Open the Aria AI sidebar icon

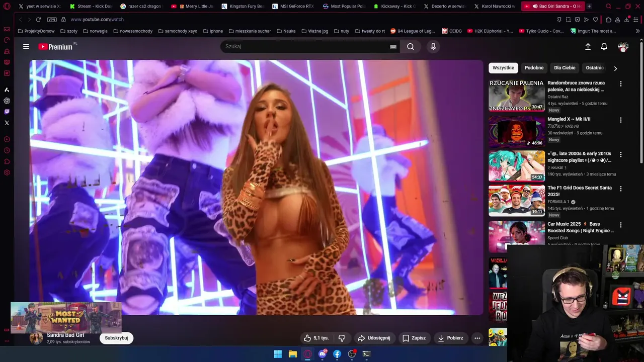[x=7, y=89]
